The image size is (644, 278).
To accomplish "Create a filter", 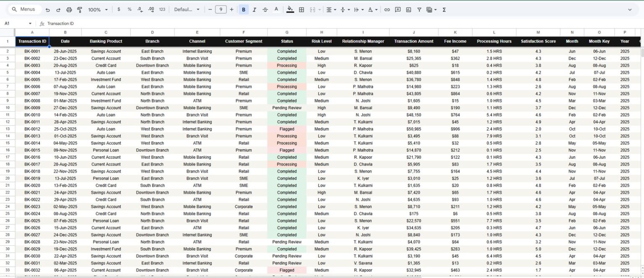I will point(419,10).
